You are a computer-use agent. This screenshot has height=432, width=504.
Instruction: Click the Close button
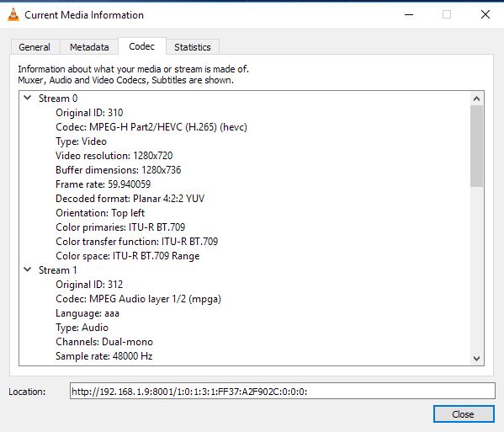464,414
